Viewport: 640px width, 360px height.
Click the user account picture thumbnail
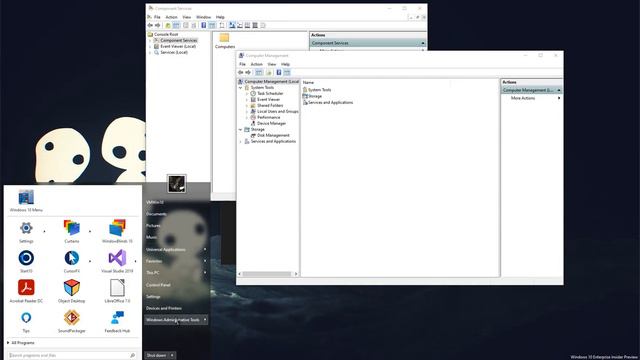click(x=177, y=184)
